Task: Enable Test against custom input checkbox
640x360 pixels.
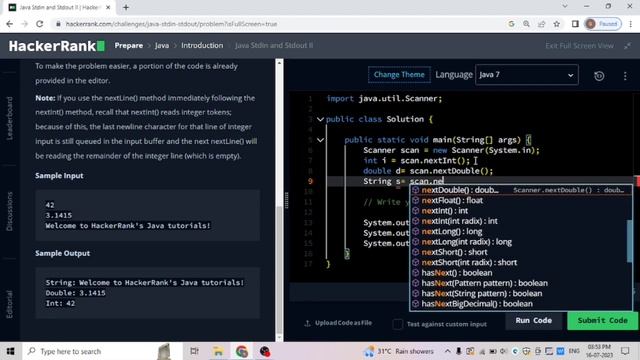Action: pos(397,324)
